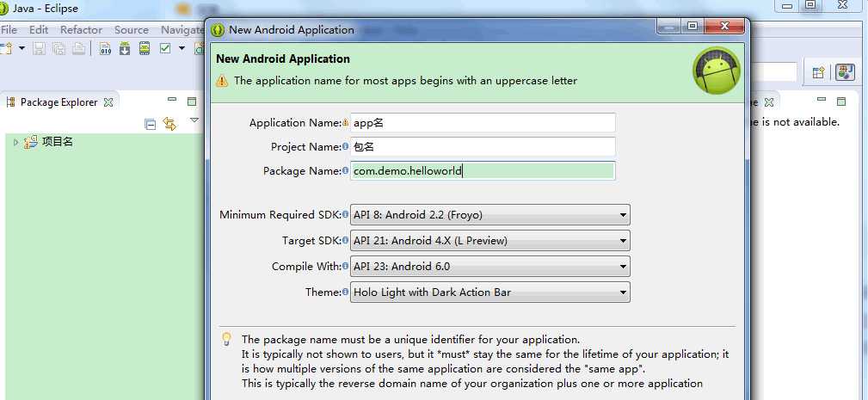Open the Source menu

pyautogui.click(x=132, y=30)
